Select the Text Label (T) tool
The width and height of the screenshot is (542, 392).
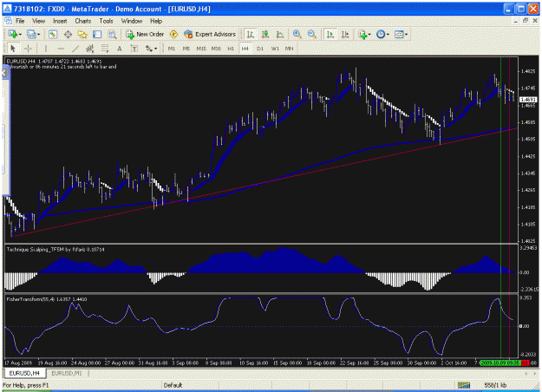click(134, 49)
